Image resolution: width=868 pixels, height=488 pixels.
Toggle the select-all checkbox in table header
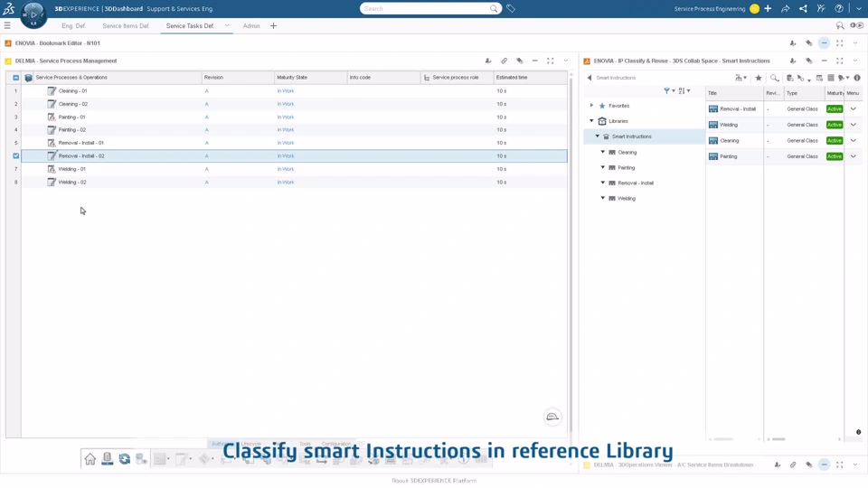(16, 78)
